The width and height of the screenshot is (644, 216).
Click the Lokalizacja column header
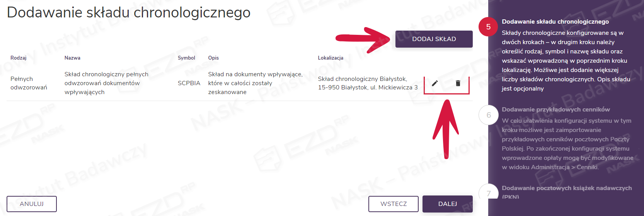[331, 58]
